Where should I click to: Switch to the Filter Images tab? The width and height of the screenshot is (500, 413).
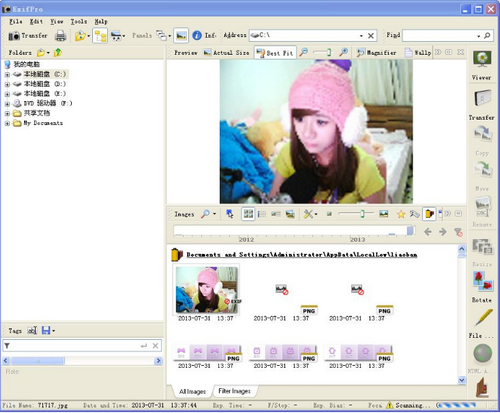[234, 391]
